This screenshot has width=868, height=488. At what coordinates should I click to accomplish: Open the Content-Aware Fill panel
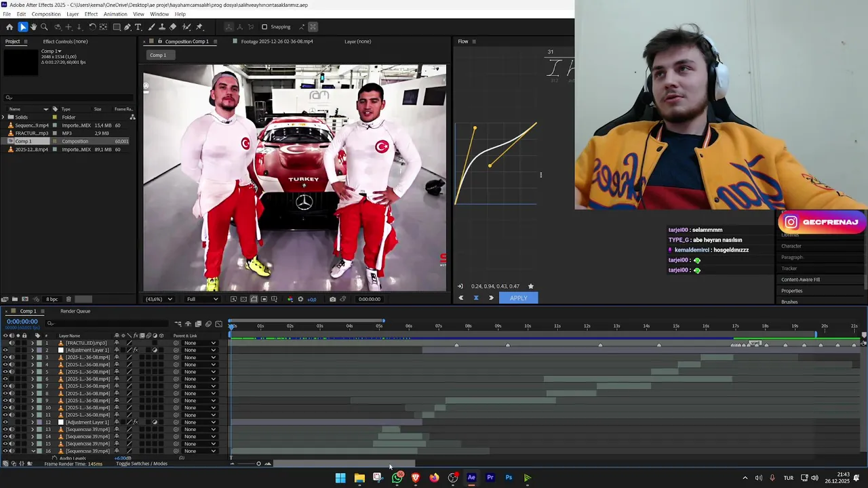[x=800, y=279]
